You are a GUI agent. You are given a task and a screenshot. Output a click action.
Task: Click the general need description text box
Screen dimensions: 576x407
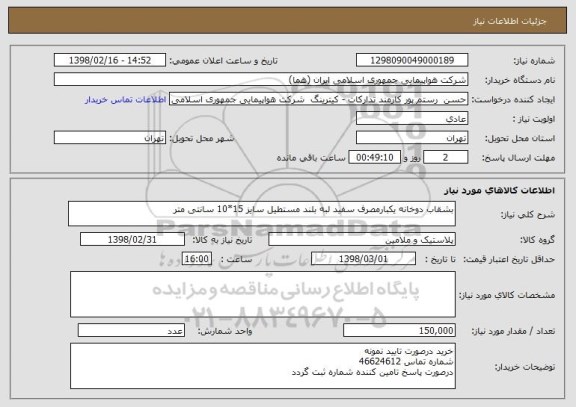coord(262,213)
